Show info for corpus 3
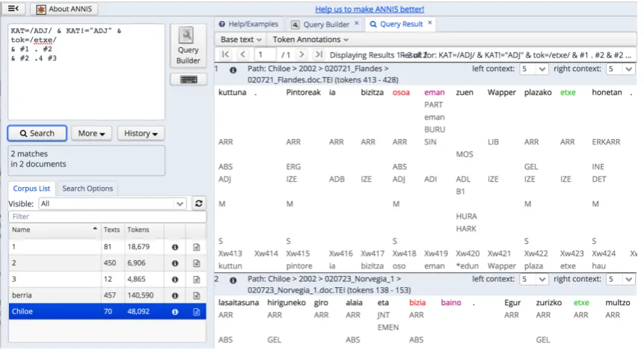644x353 pixels. coord(175,279)
